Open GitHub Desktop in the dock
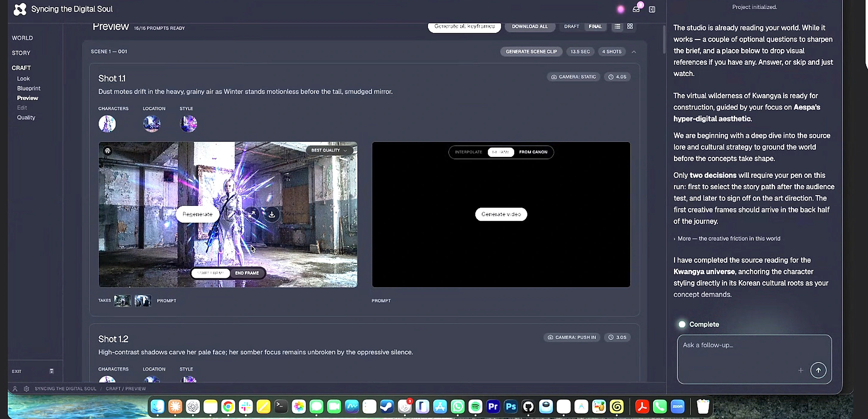The width and height of the screenshot is (868, 419). pos(528,406)
